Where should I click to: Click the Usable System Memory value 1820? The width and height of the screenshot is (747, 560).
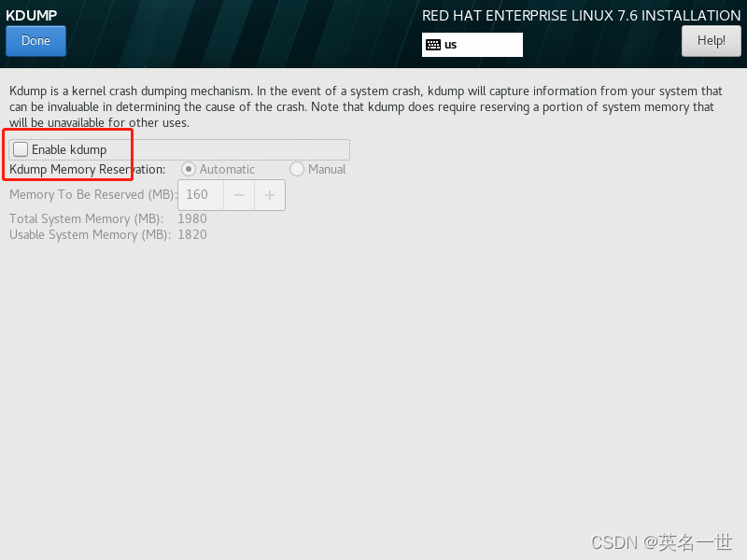(x=192, y=234)
